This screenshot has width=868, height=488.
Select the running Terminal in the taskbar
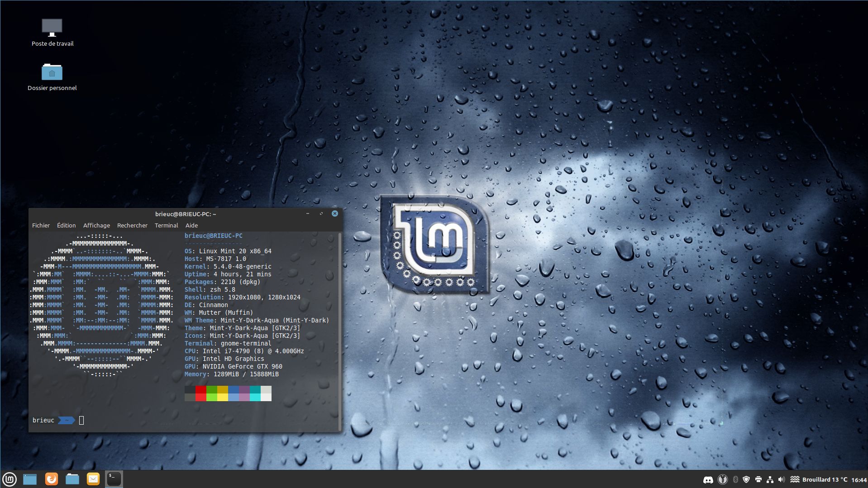click(x=113, y=479)
